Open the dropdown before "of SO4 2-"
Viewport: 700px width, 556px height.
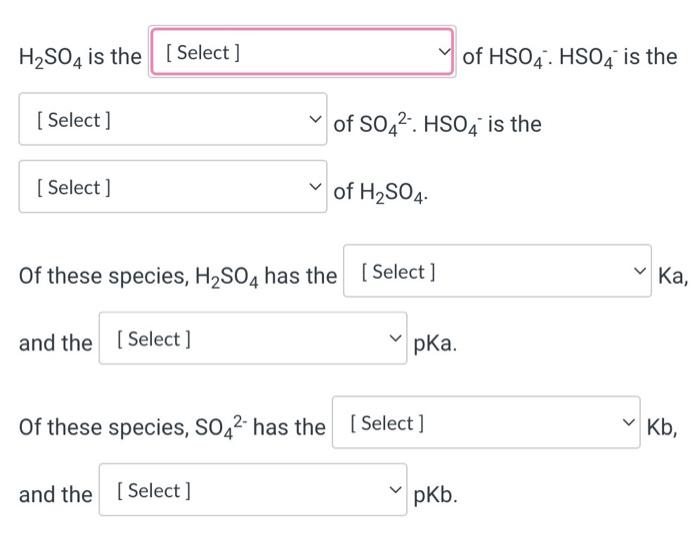170,121
